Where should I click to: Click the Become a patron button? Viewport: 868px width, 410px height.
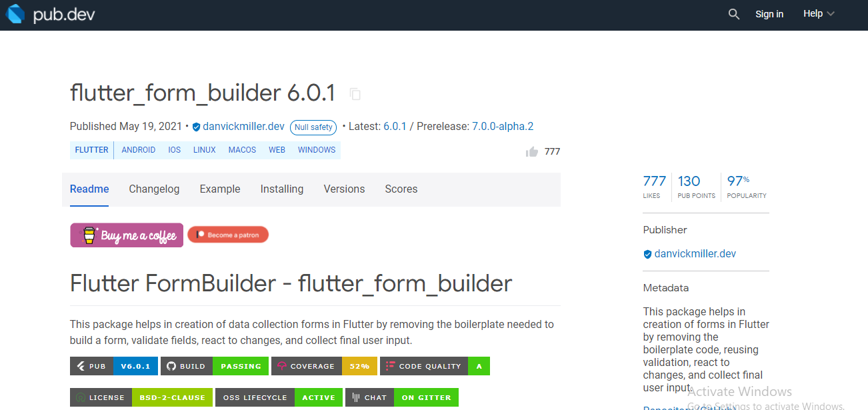point(228,235)
